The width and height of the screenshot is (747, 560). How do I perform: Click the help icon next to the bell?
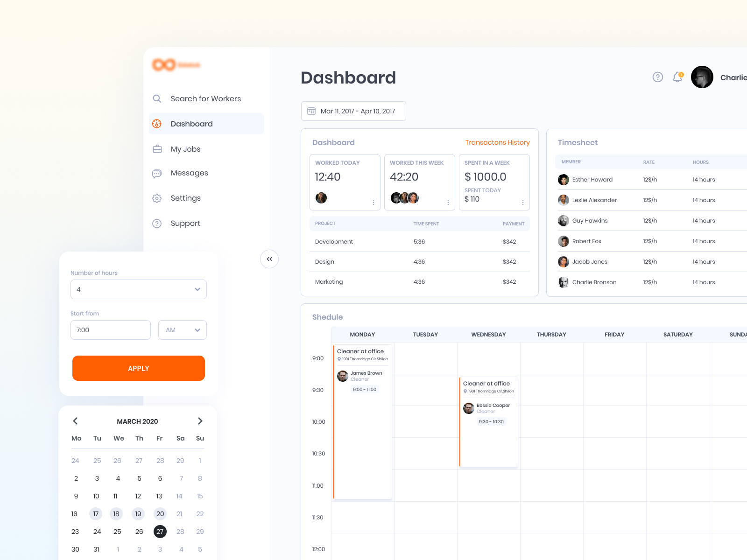pyautogui.click(x=658, y=77)
